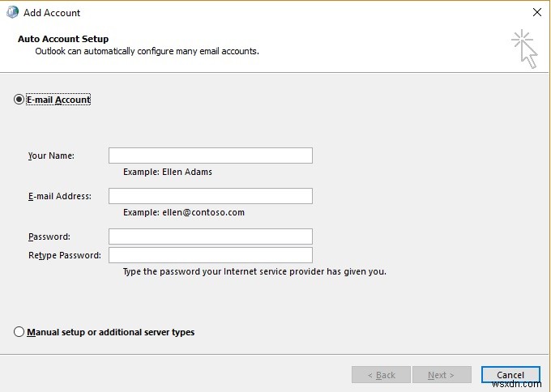Click inside the Password field
The height and width of the screenshot is (392, 551).
point(210,236)
